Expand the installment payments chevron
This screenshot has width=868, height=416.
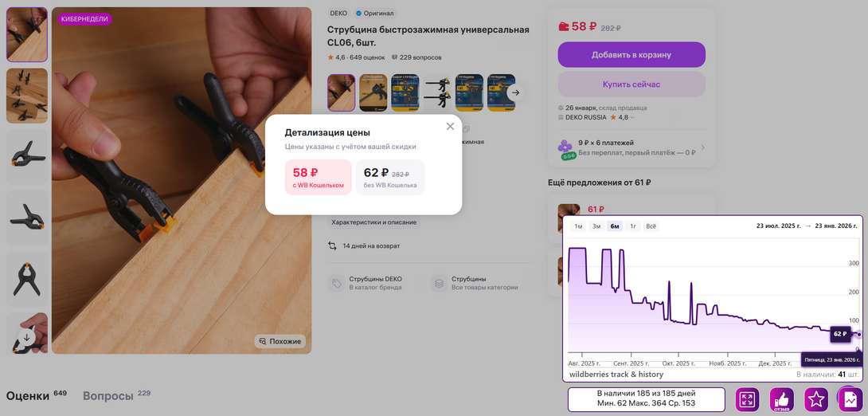(702, 147)
